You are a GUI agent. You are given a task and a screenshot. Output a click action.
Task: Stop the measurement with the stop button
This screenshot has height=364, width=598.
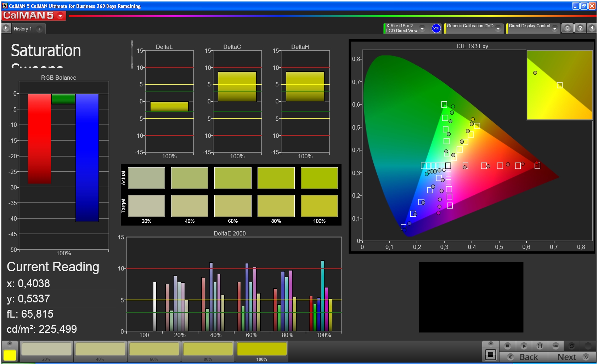tap(508, 346)
